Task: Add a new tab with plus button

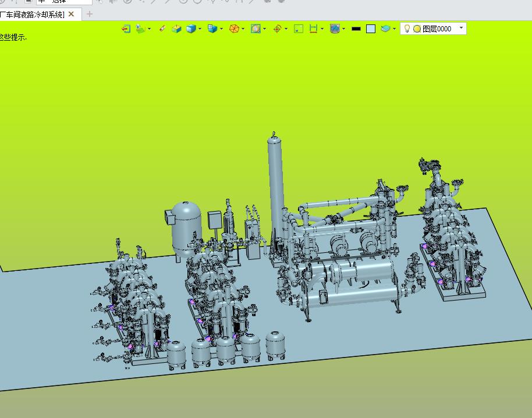Action: 90,14
